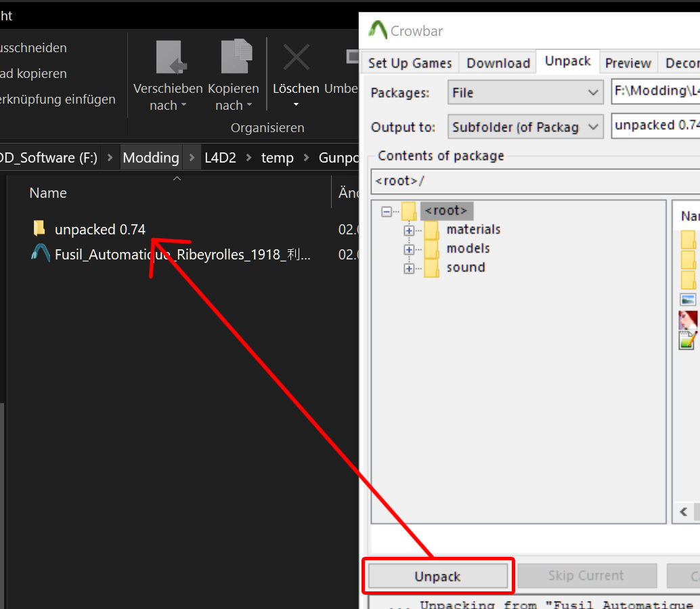Click Ausschneiden in Explorer ribbon
The image size is (700, 609).
33,48
